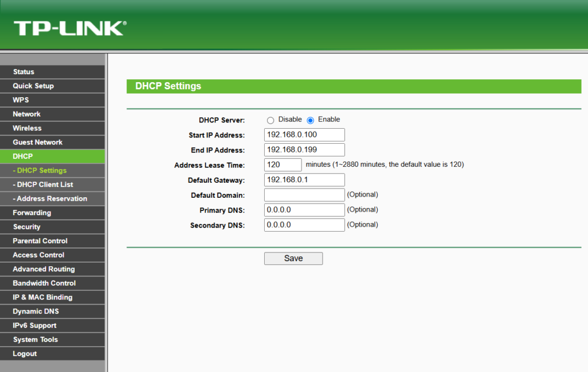588x372 pixels.
Task: Click the Start IP Address field
Action: point(304,135)
